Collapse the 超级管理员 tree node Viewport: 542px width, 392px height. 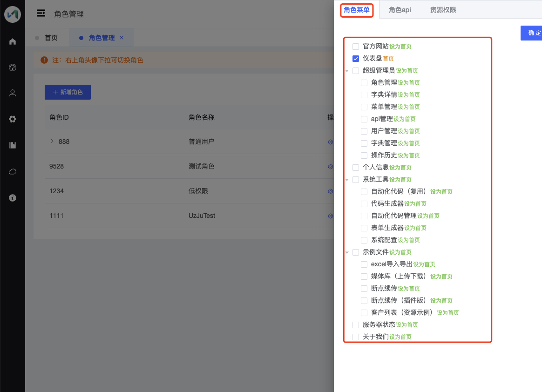tap(347, 71)
